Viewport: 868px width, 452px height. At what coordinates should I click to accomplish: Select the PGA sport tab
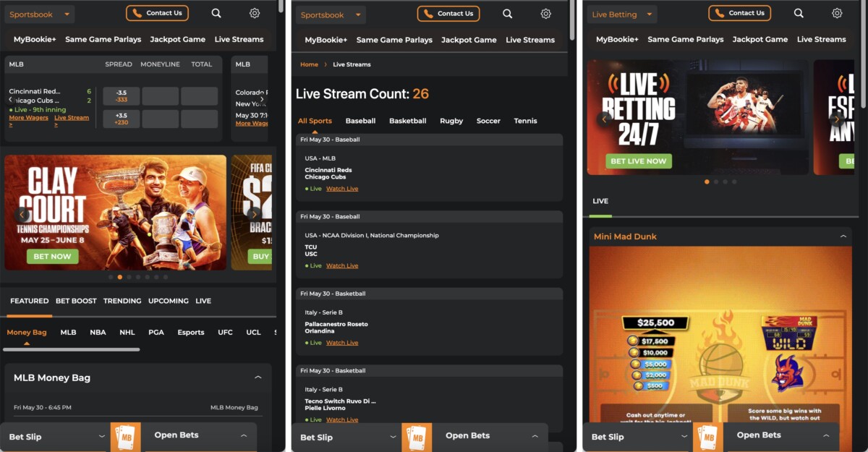tap(156, 333)
